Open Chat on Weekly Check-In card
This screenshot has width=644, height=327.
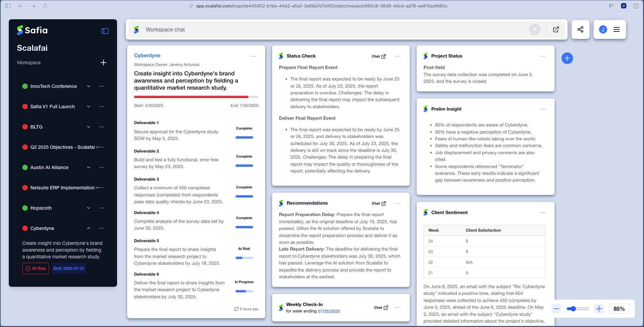[381, 308]
